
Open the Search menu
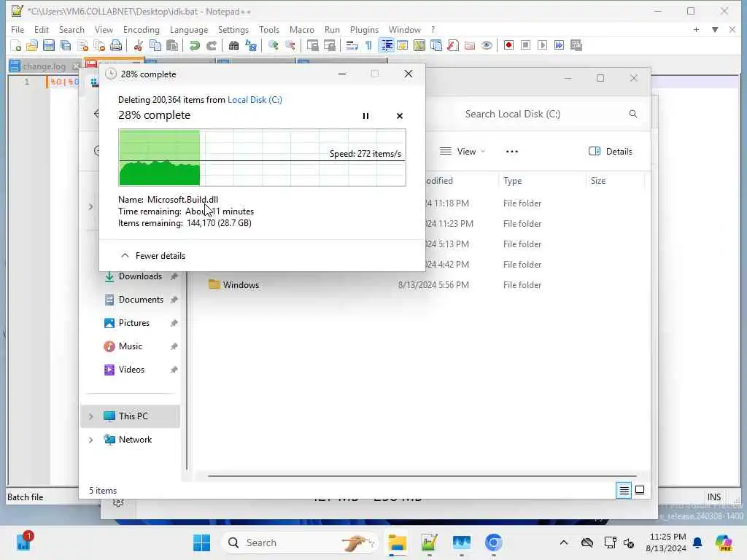pyautogui.click(x=71, y=29)
